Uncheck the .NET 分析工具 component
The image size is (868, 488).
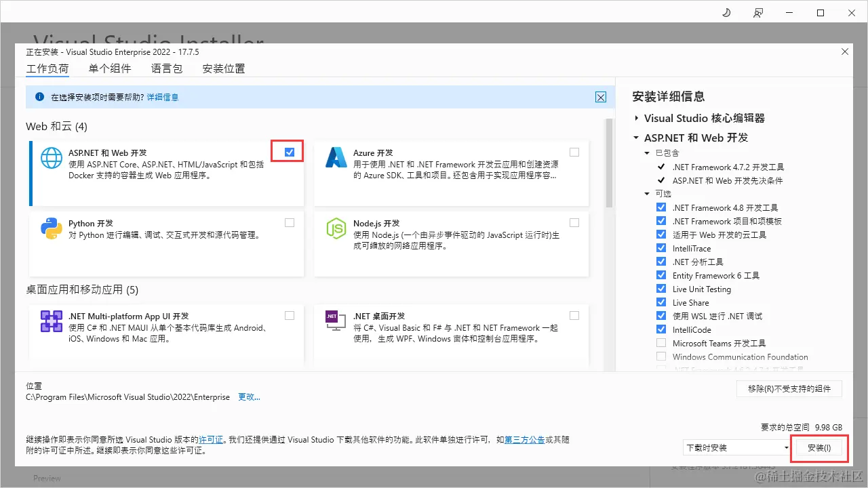[661, 262]
